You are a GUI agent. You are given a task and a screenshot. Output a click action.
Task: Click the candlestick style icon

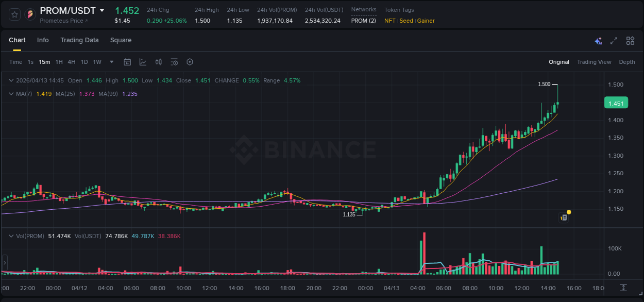158,62
